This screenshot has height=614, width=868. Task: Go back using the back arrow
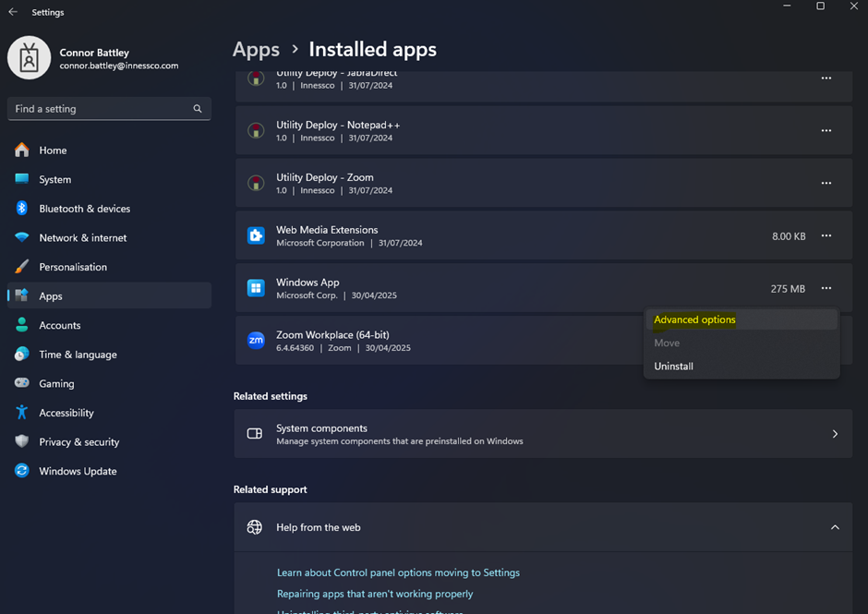click(x=13, y=12)
